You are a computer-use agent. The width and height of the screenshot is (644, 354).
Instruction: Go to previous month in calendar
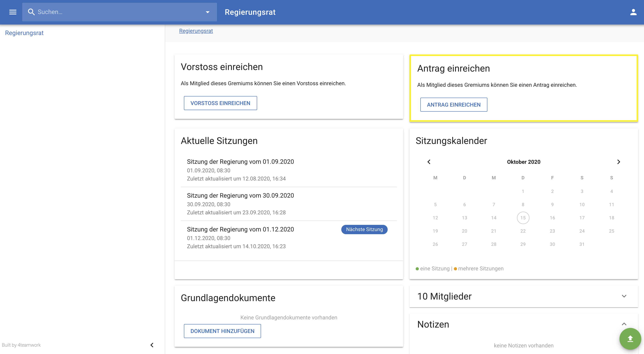click(x=429, y=162)
